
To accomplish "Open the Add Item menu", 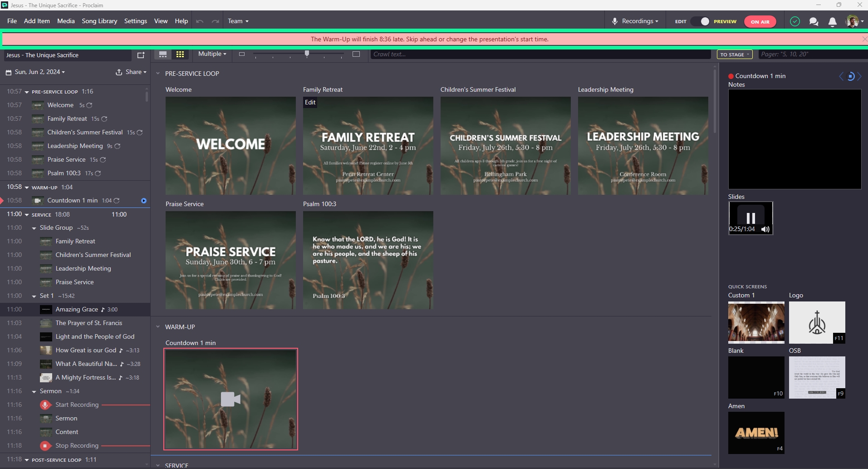I will (x=37, y=21).
